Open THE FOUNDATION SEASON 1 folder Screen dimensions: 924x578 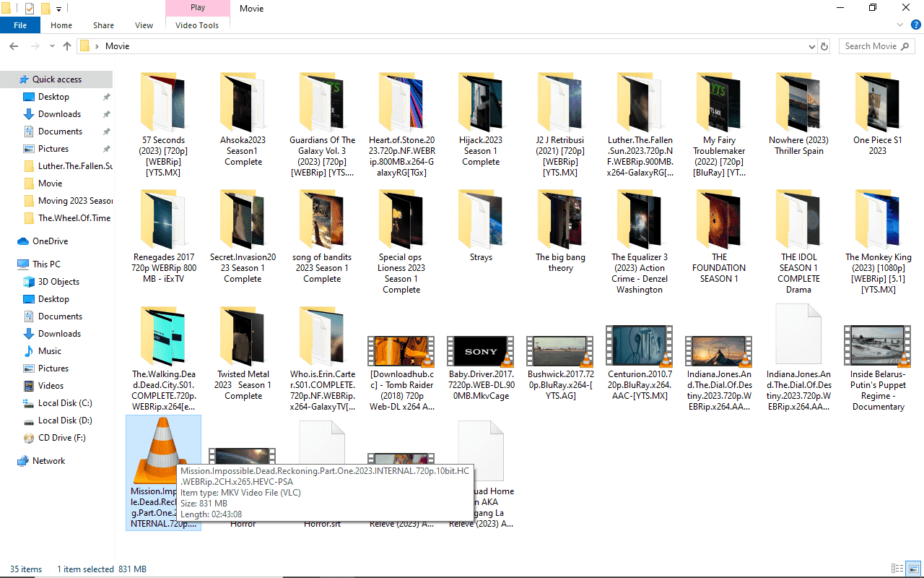(719, 235)
